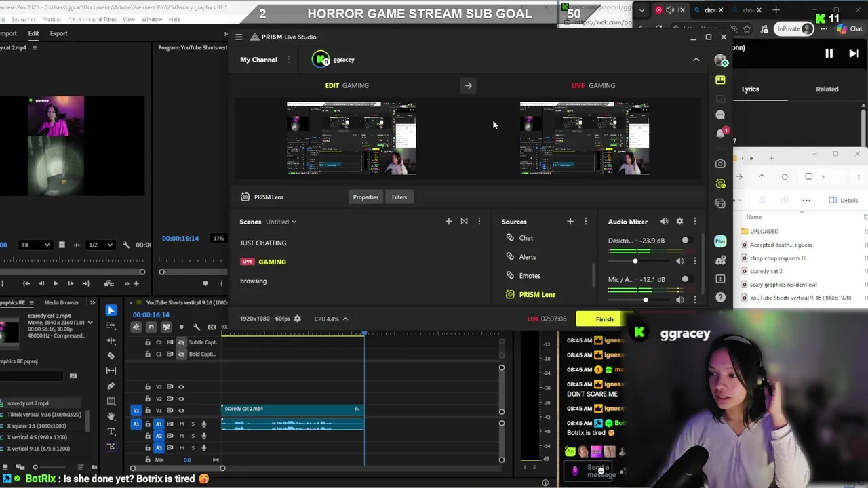Hide video track V3 with eye icon

(x=181, y=387)
